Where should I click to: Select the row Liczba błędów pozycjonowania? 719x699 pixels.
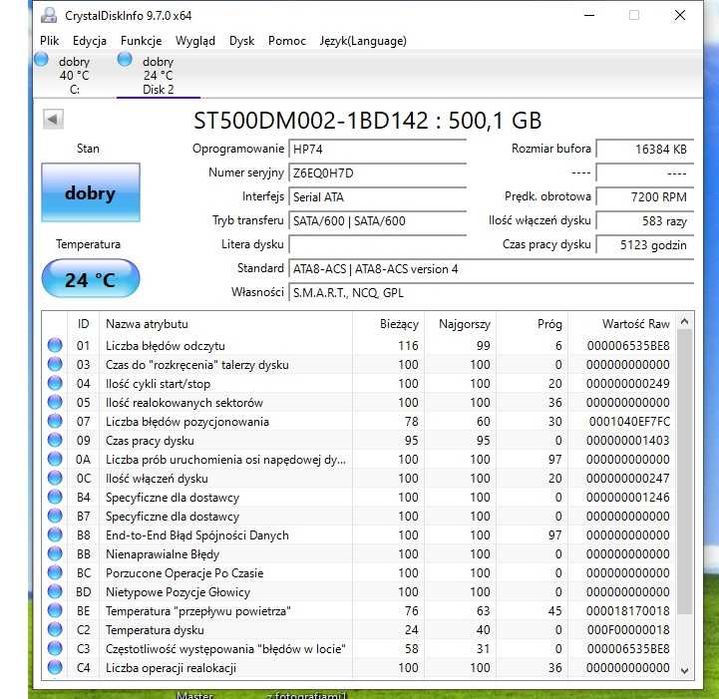(359, 421)
